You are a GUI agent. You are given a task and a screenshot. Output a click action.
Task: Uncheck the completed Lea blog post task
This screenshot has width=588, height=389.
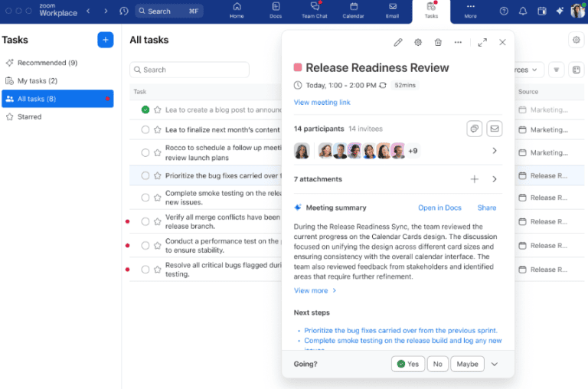click(x=145, y=110)
